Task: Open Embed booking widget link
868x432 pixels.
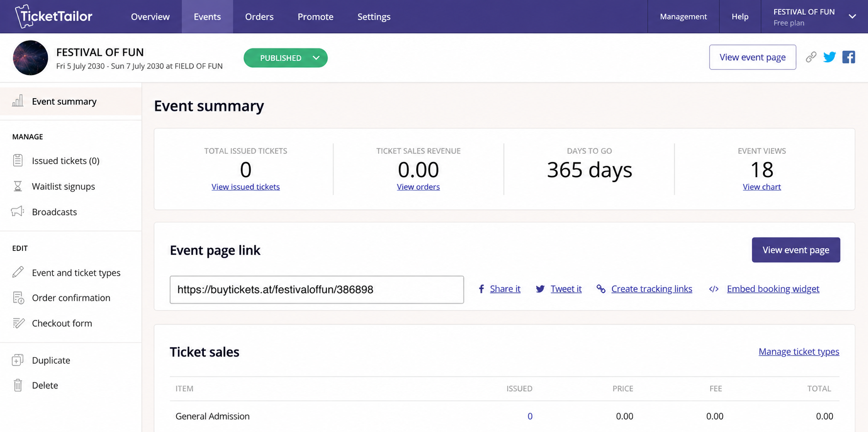Action: 773,289
